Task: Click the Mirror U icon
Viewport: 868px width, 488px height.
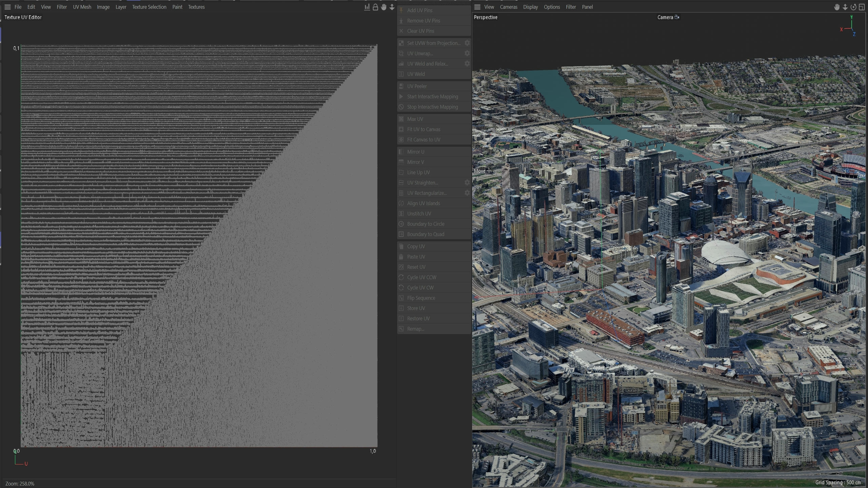Action: 401,152
